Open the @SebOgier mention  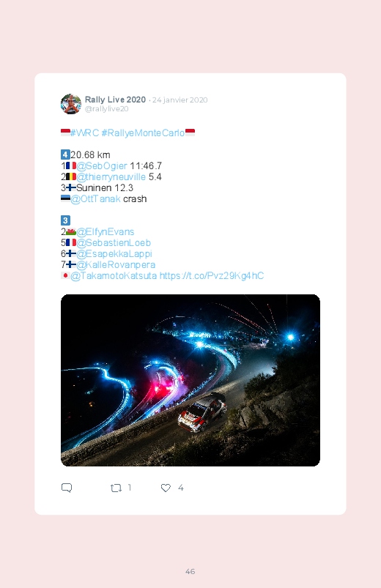(x=102, y=165)
